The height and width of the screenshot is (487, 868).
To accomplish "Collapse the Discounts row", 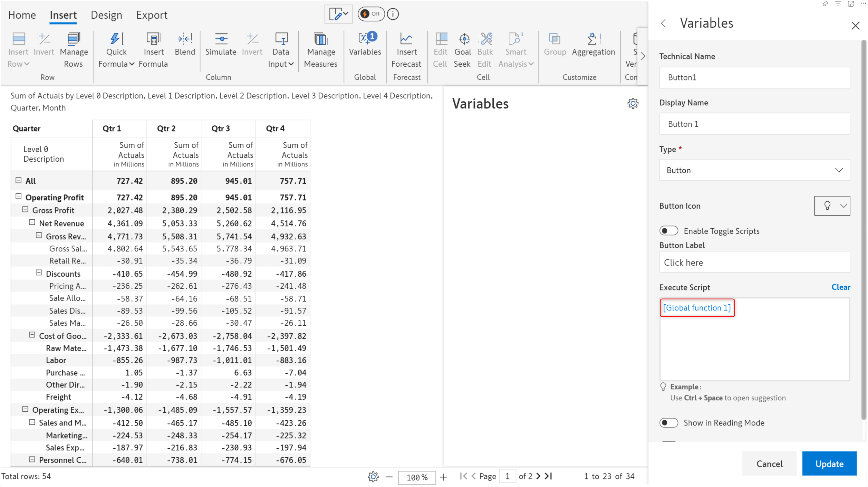I will click(39, 273).
